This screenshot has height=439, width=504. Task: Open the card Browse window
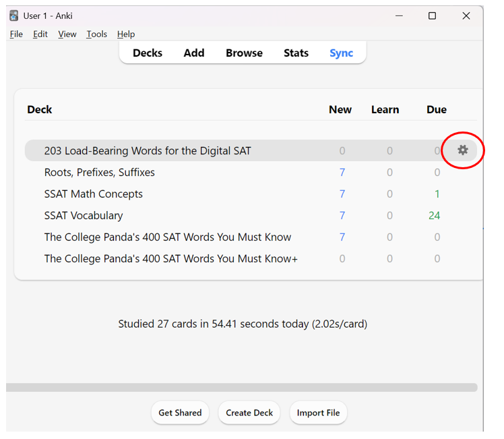(244, 53)
